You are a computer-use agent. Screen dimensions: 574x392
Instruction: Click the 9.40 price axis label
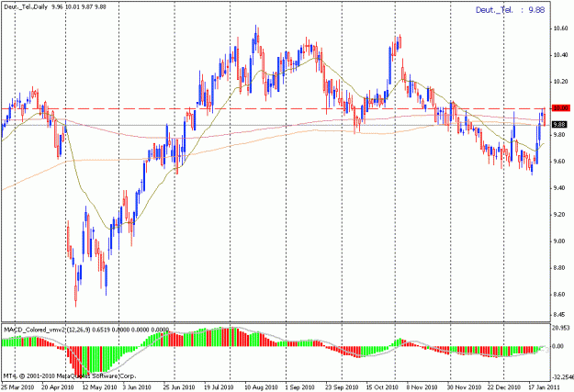pyautogui.click(x=561, y=188)
